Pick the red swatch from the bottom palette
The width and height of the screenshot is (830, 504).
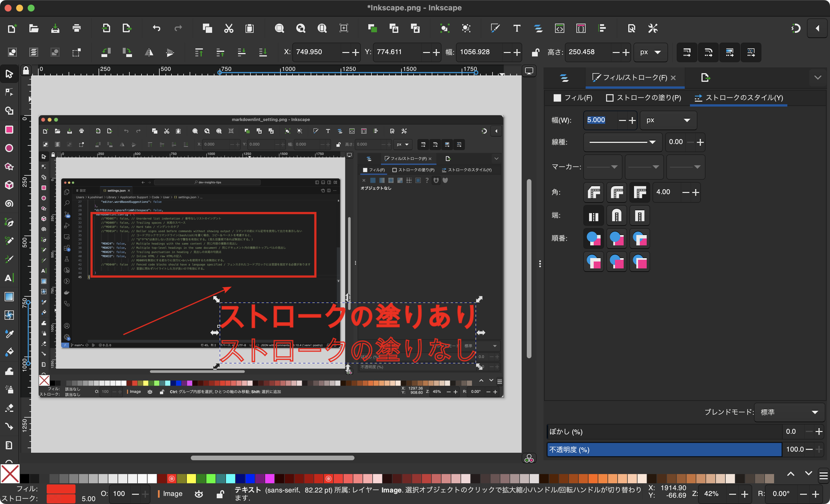tap(171, 478)
